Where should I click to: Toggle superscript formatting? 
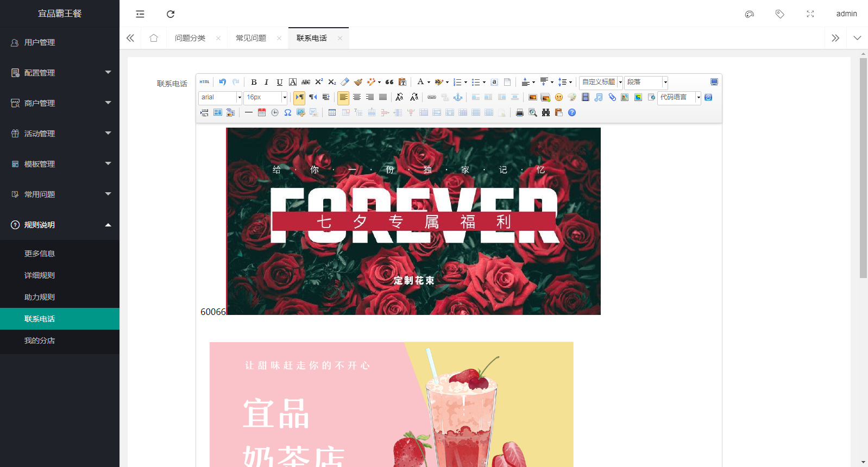(319, 82)
